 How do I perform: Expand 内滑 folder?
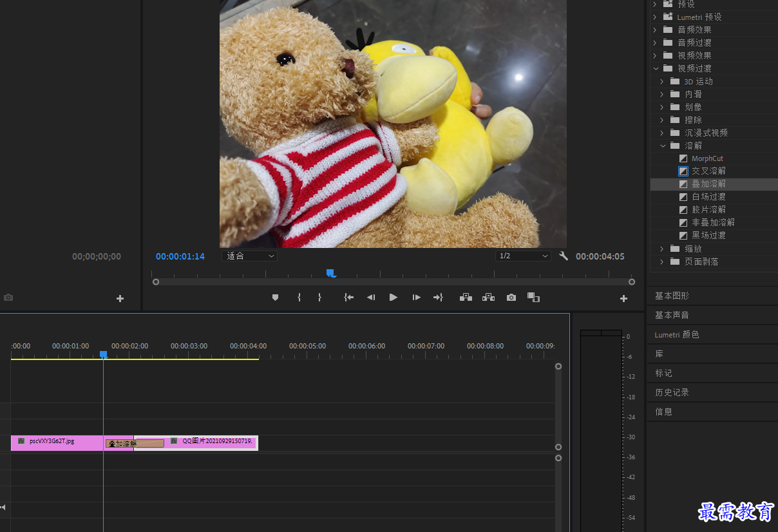click(x=663, y=94)
